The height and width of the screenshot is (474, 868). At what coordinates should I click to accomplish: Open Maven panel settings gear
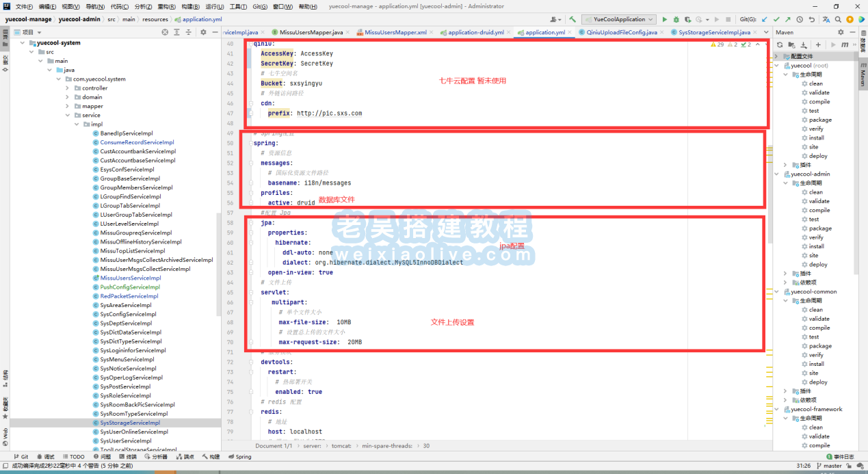tap(841, 32)
